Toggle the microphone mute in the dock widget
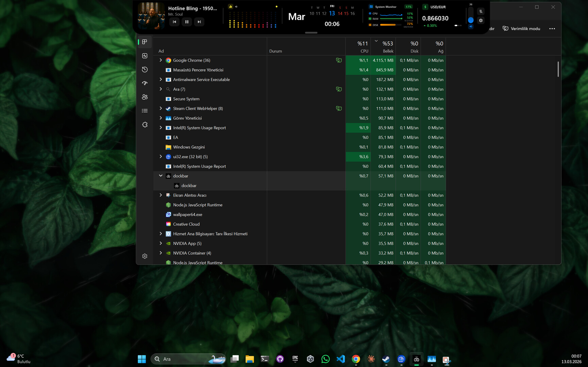 [481, 11]
